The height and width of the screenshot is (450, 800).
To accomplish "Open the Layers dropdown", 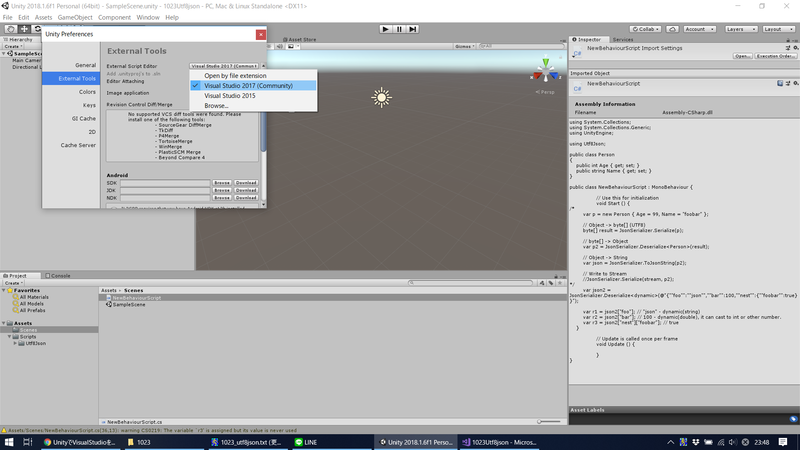I will (x=740, y=29).
